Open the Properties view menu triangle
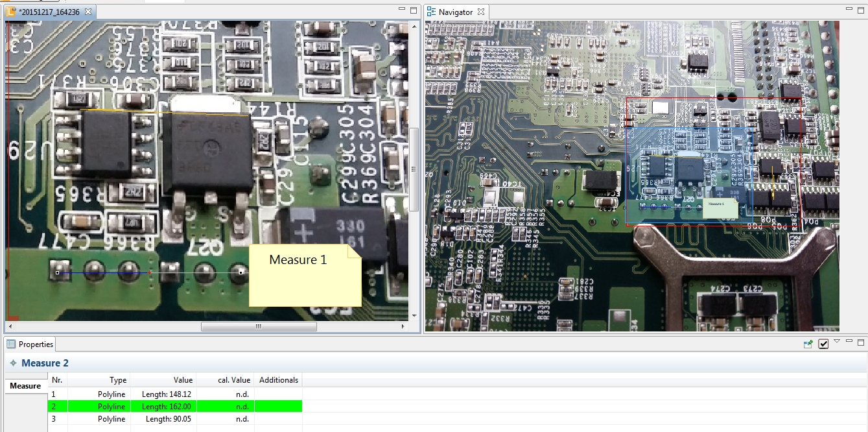868x432 pixels. (x=837, y=341)
